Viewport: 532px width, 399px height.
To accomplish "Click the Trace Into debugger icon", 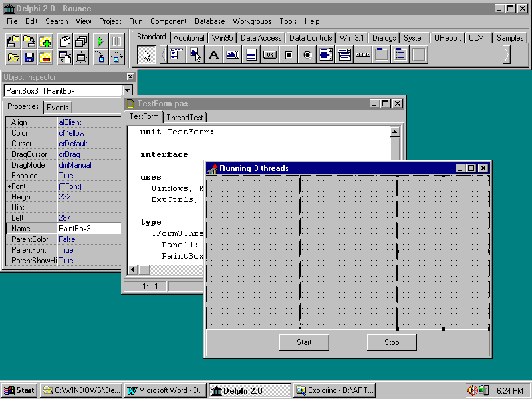I will tap(100, 57).
